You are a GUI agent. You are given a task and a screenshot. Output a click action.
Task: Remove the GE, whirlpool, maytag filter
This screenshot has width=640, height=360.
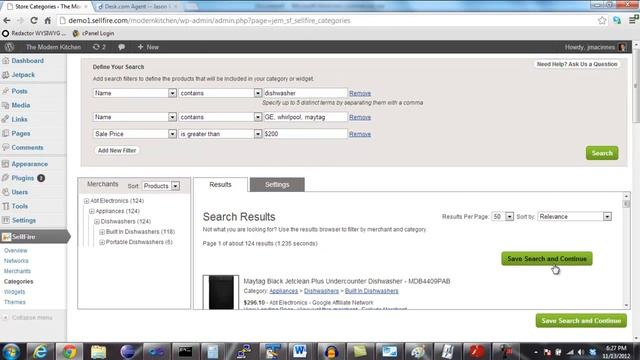coord(360,117)
